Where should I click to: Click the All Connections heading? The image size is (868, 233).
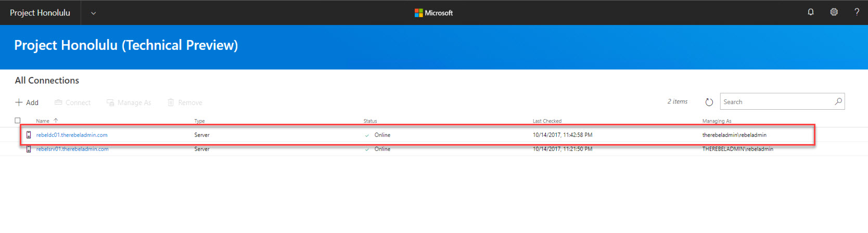click(x=47, y=80)
